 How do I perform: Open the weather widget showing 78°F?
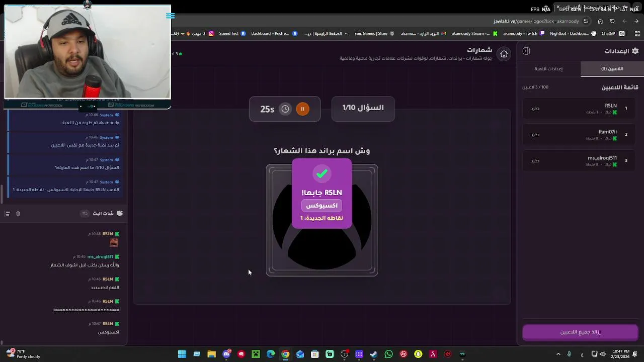[23, 354]
